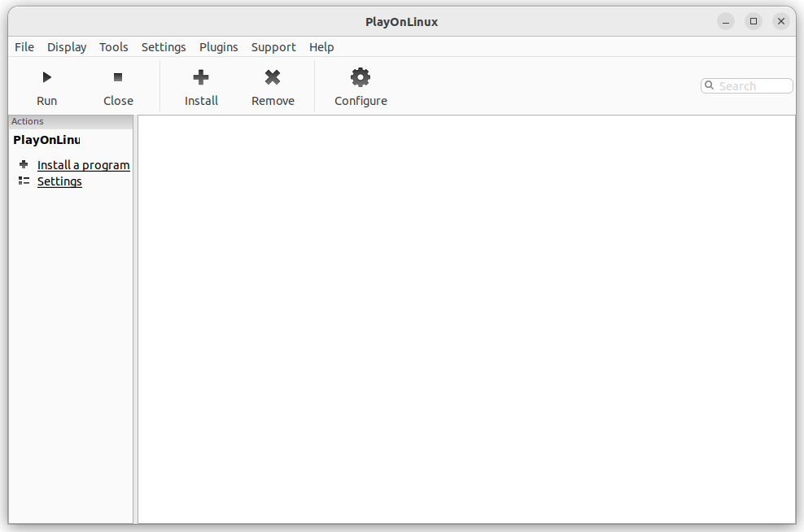Screen dimensions: 804x532
Task: Open the Support menu
Action: coord(273,47)
